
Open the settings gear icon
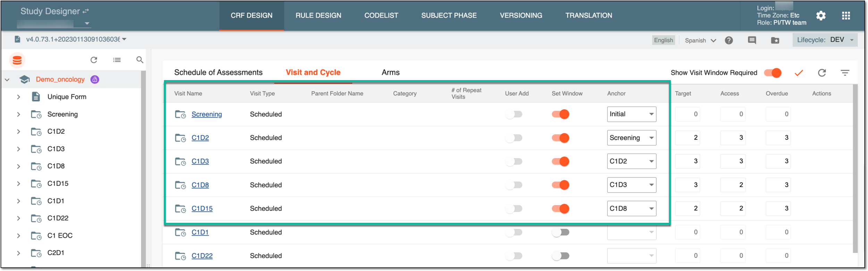click(820, 16)
